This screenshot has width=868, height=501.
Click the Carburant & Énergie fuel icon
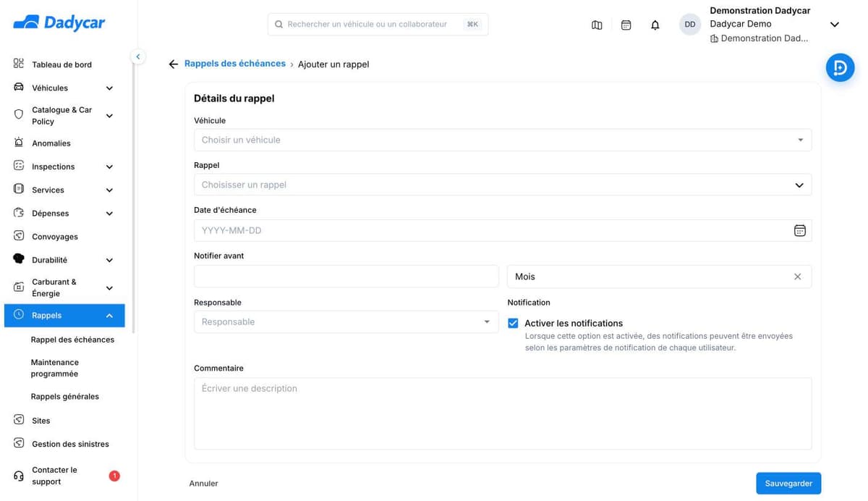point(19,287)
